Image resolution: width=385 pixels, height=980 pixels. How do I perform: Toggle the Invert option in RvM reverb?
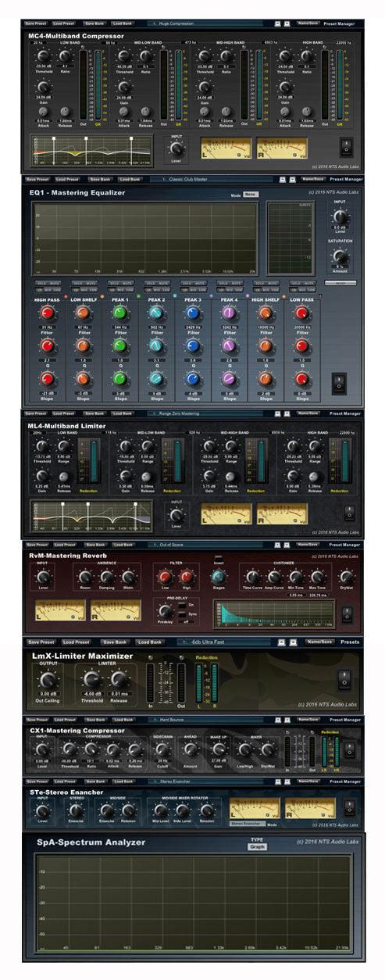click(218, 557)
